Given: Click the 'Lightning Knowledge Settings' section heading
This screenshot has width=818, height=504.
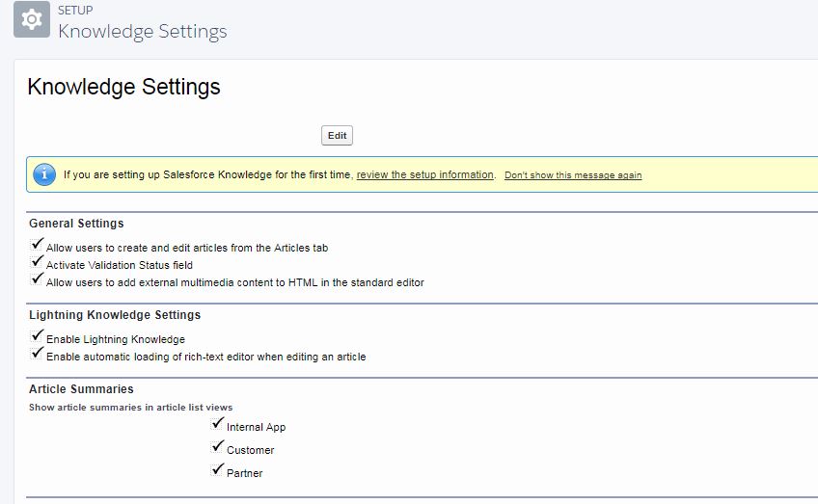Looking at the screenshot, I should tap(115, 315).
